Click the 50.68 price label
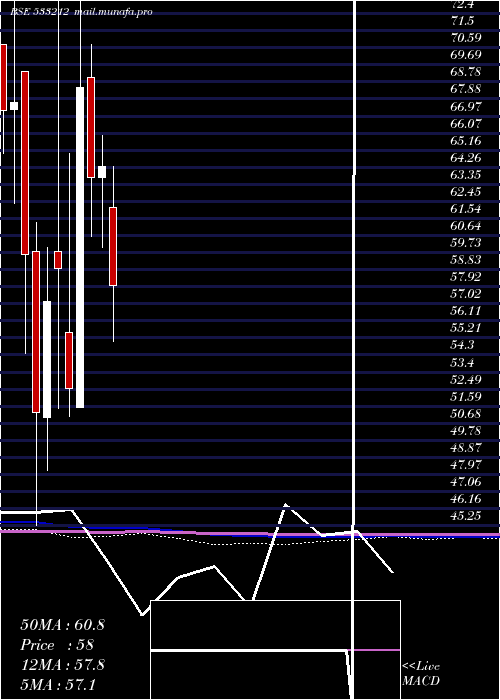 [x=466, y=413]
